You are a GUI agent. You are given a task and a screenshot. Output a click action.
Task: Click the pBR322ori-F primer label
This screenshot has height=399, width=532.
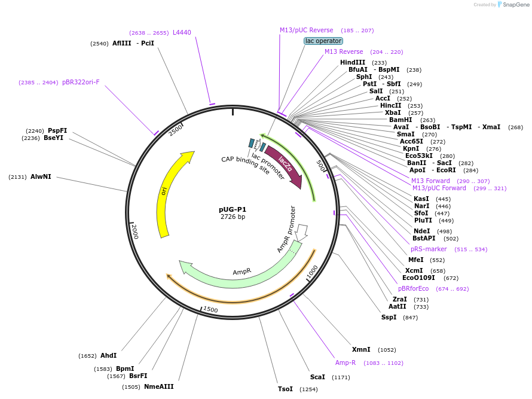pyautogui.click(x=81, y=82)
